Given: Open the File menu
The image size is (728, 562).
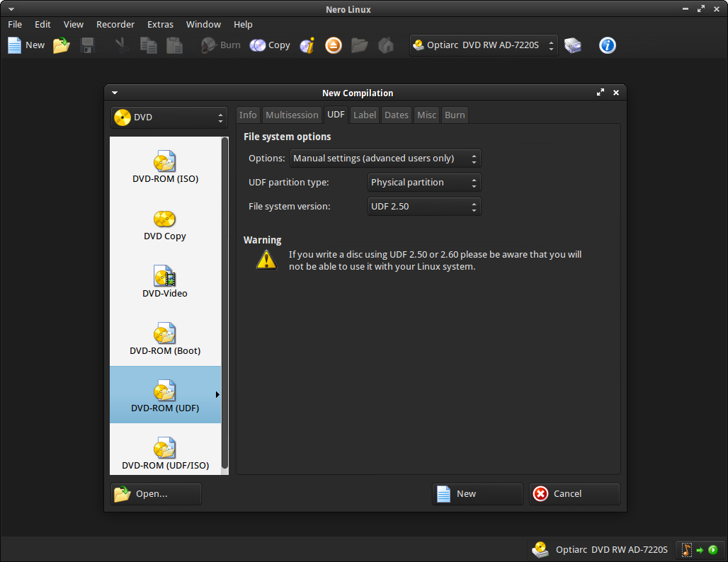Looking at the screenshot, I should coord(15,24).
